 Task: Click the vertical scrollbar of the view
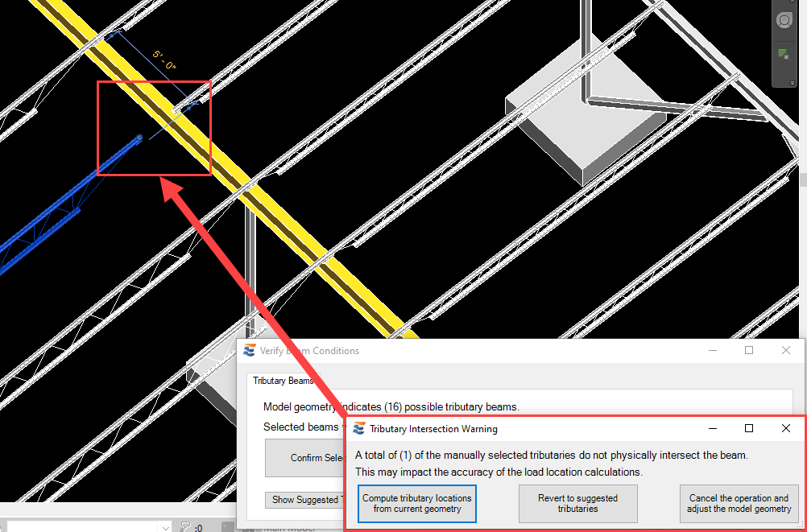click(802, 177)
